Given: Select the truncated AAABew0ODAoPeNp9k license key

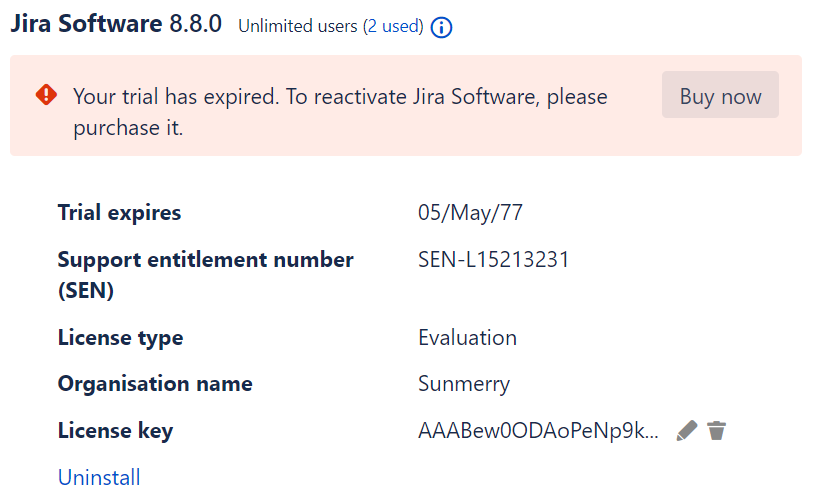Looking at the screenshot, I should coord(538,430).
